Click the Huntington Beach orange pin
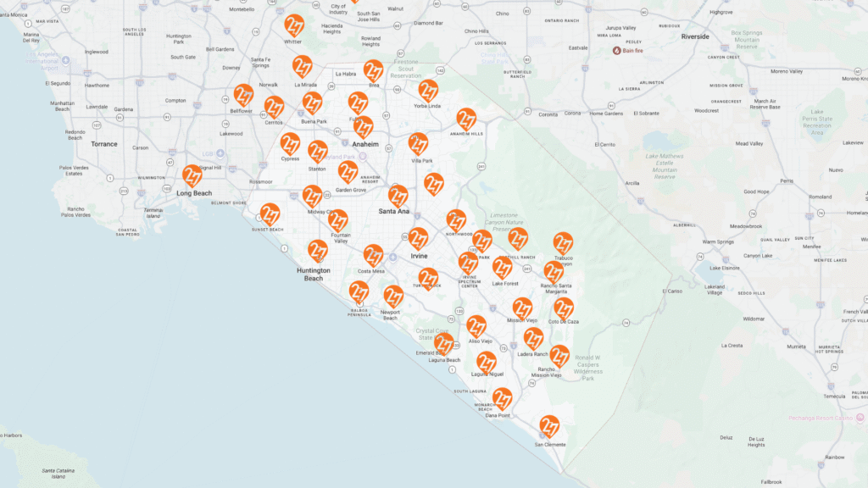 318,251
